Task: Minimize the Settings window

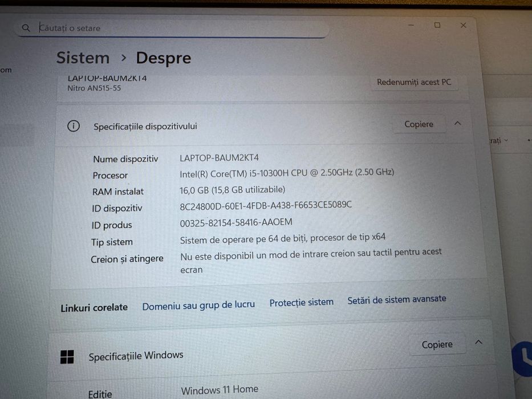Action: point(411,25)
